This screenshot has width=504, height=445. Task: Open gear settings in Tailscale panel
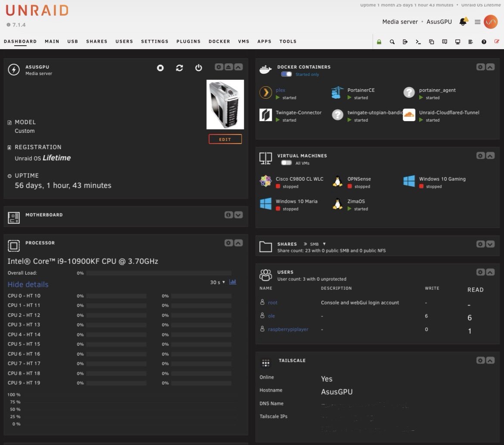[x=480, y=360]
